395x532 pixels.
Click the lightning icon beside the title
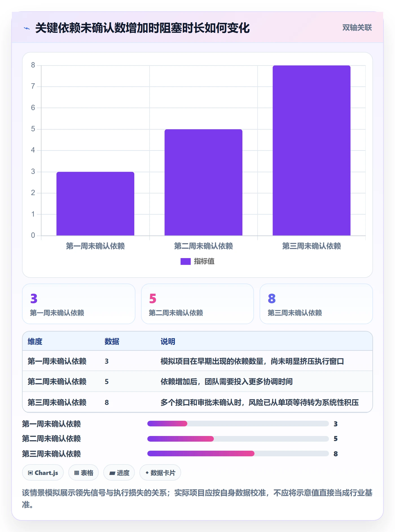27,28
